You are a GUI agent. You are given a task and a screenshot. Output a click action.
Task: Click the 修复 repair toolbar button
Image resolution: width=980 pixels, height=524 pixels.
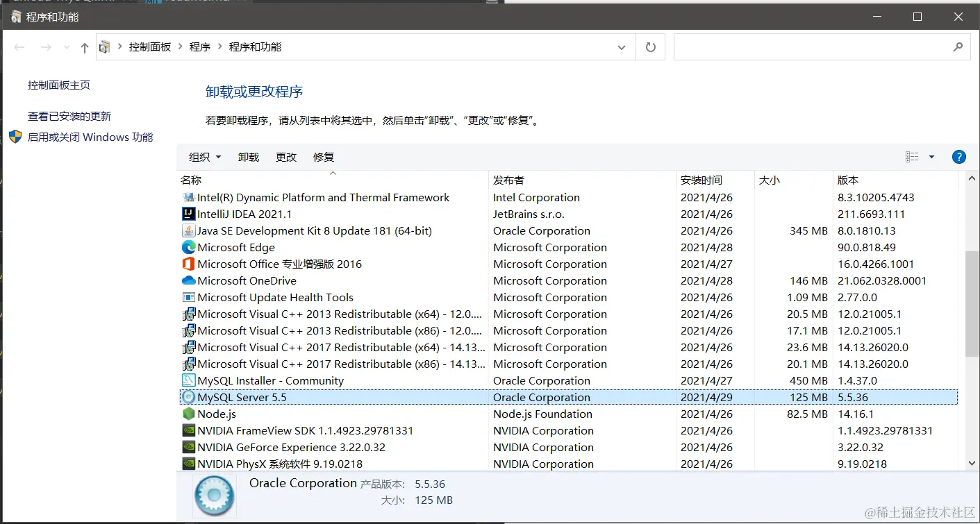tap(324, 157)
